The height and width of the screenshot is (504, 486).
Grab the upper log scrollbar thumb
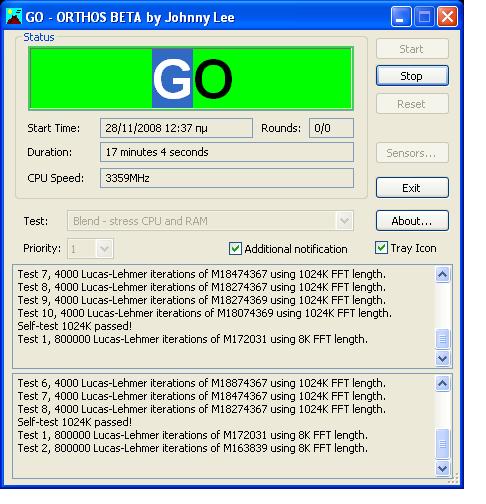click(x=442, y=339)
